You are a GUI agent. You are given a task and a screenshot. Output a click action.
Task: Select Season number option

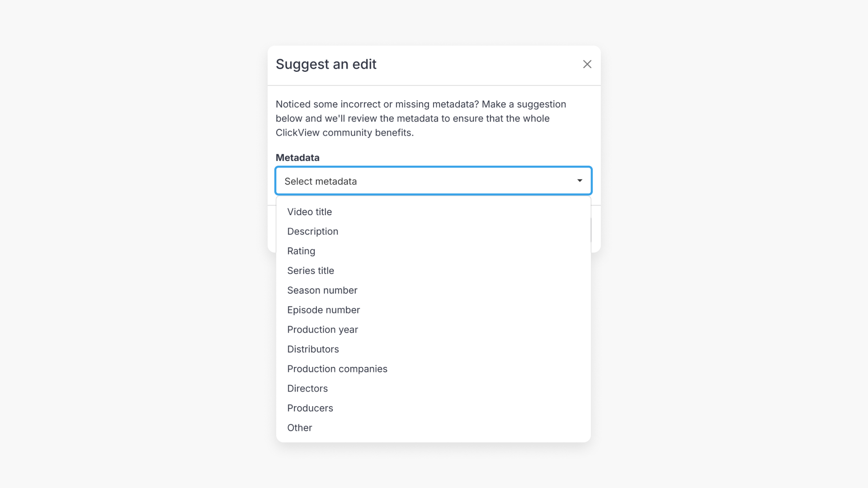pyautogui.click(x=322, y=290)
